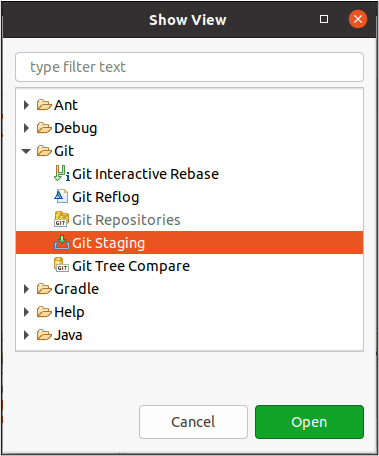379x456 pixels.
Task: Select the 'Git Interactive Rebase' label
Action: tap(145, 174)
